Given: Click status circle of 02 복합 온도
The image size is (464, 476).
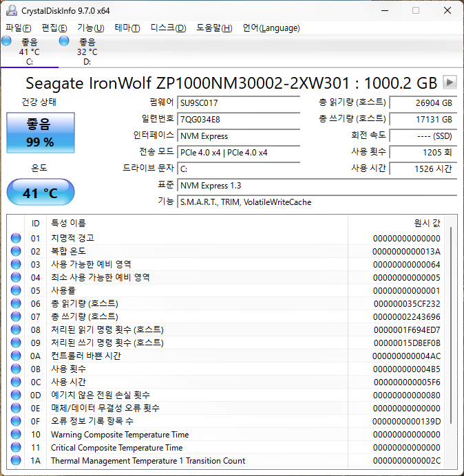Looking at the screenshot, I should (x=16, y=251).
